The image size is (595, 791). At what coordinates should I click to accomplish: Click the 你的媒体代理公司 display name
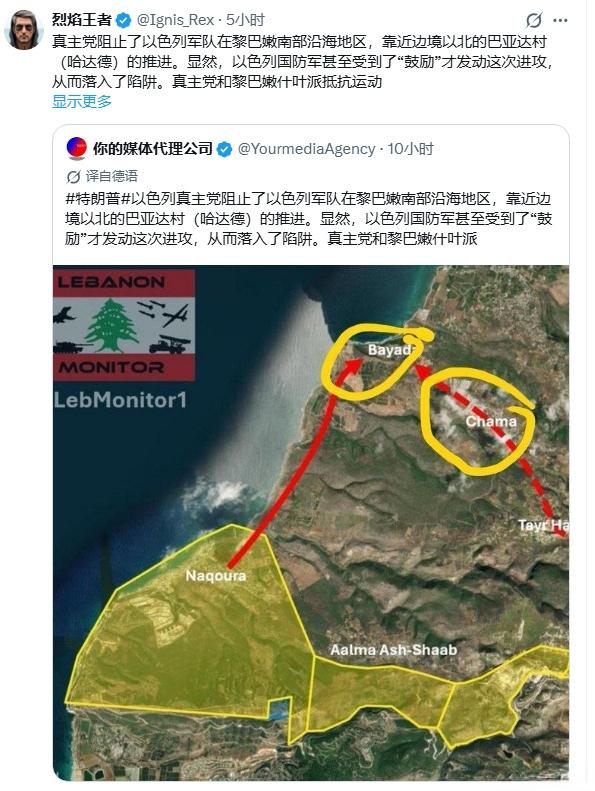click(x=152, y=149)
